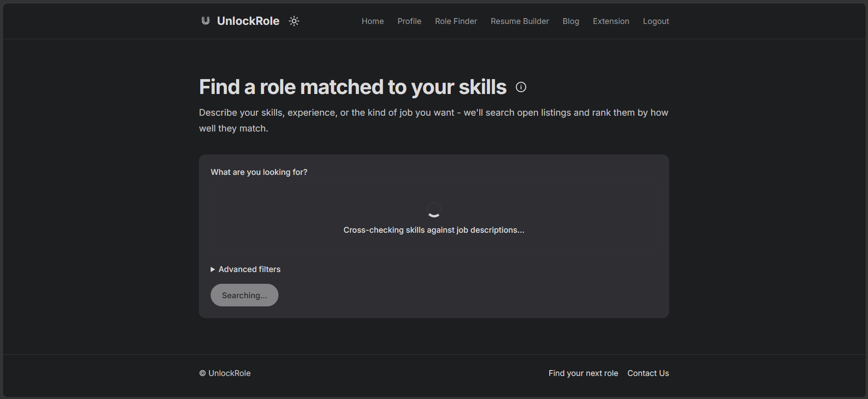Expand the Advanced filters section
This screenshot has height=399, width=868.
pyautogui.click(x=245, y=269)
